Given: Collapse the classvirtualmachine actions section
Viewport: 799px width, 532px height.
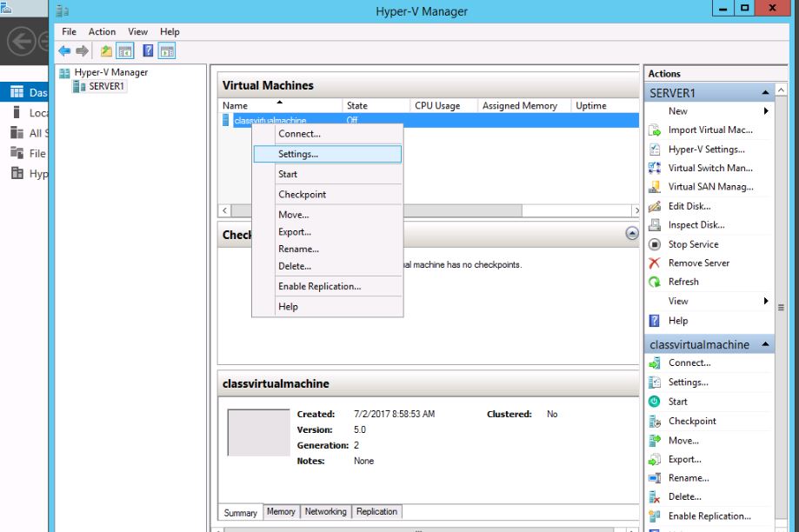Looking at the screenshot, I should coord(766,345).
